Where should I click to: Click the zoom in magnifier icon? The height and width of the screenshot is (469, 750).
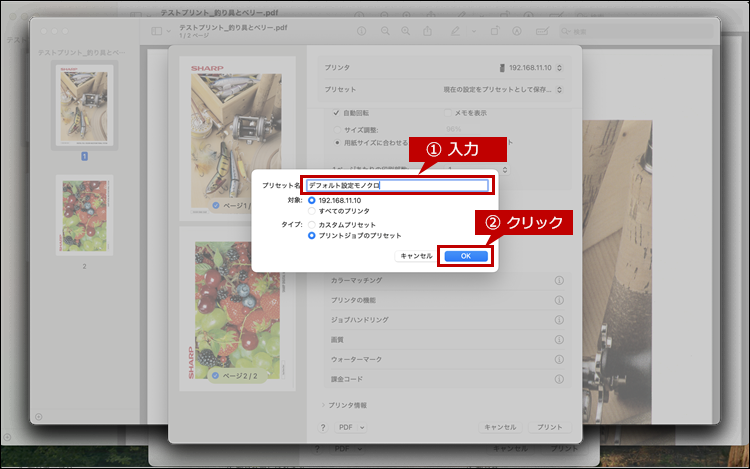click(x=405, y=31)
